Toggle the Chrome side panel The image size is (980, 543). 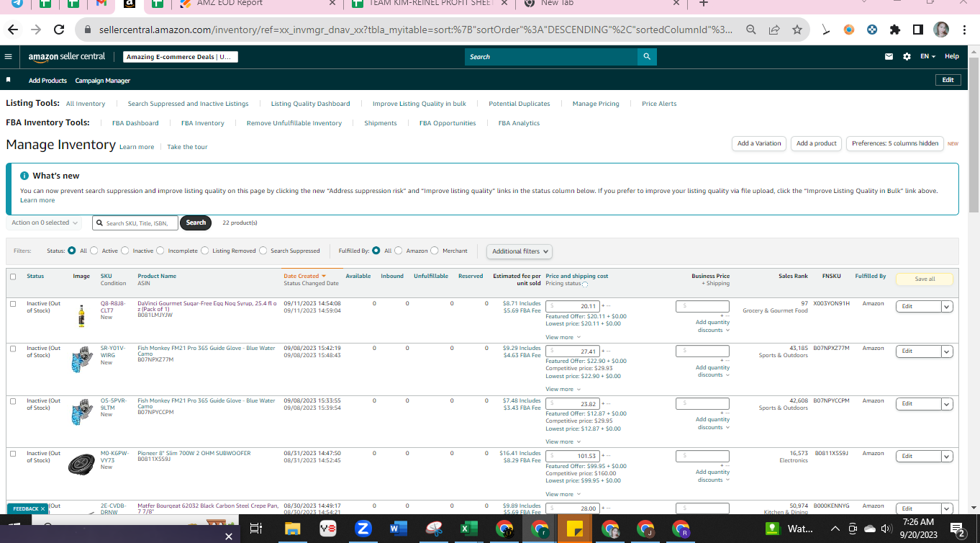918,30
